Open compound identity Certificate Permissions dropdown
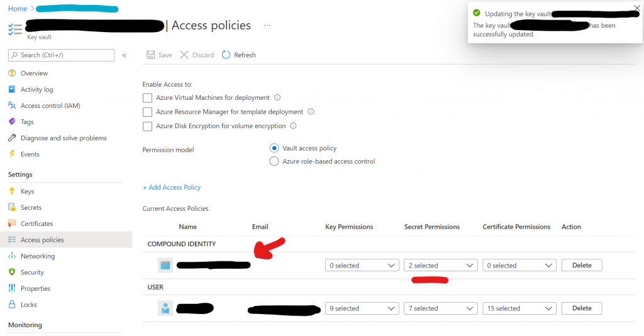The width and height of the screenshot is (644, 336). click(x=519, y=266)
